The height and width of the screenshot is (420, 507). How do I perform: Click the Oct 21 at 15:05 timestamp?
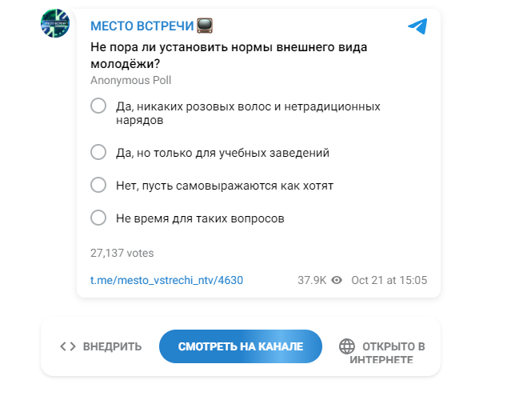coord(389,280)
